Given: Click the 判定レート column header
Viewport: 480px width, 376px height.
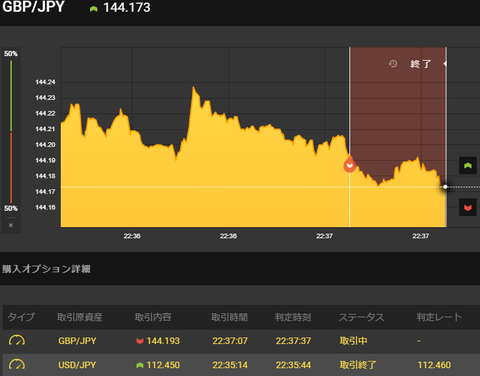Looking at the screenshot, I should (439, 317).
